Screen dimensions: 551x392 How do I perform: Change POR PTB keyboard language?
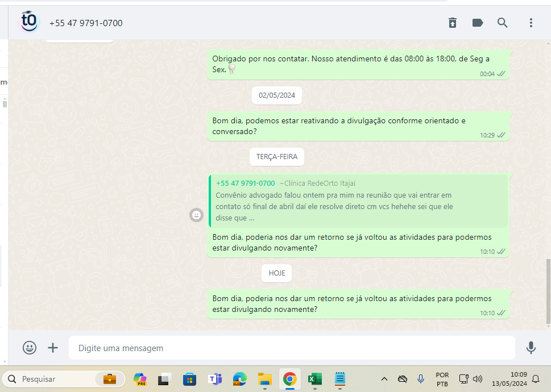click(x=442, y=380)
